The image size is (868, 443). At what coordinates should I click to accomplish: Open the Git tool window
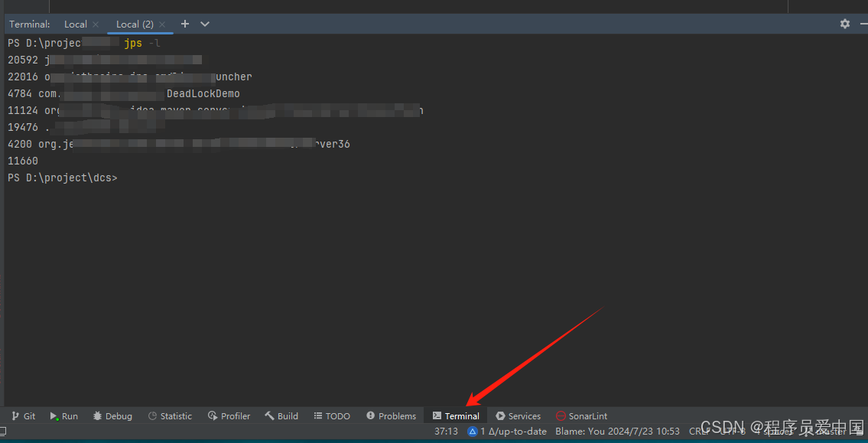[x=23, y=416]
